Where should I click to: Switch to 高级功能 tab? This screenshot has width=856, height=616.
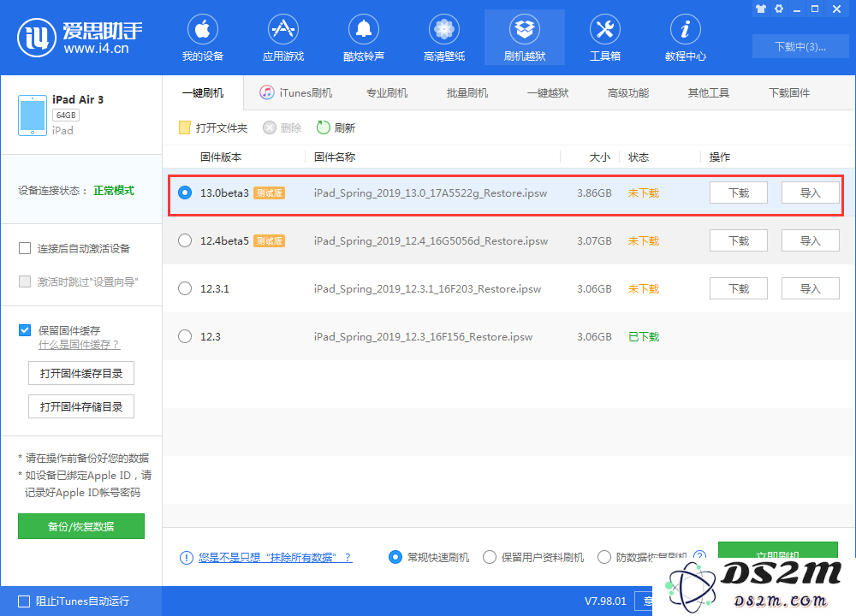(x=628, y=93)
